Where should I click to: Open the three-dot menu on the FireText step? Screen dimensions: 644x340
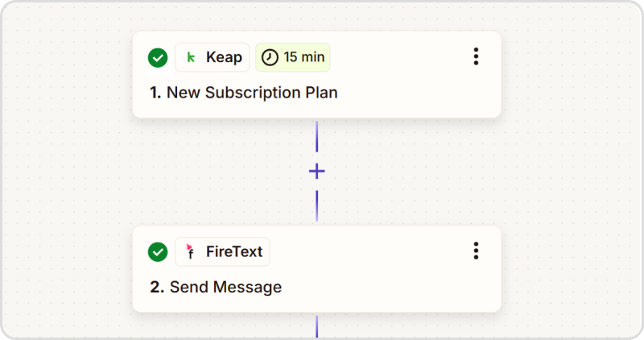(x=476, y=251)
